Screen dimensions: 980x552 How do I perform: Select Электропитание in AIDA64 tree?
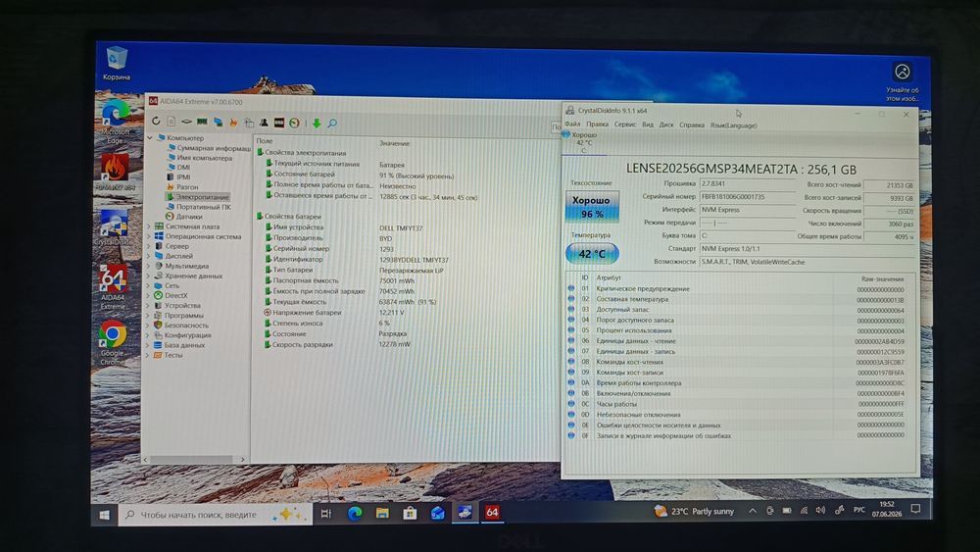tap(202, 196)
